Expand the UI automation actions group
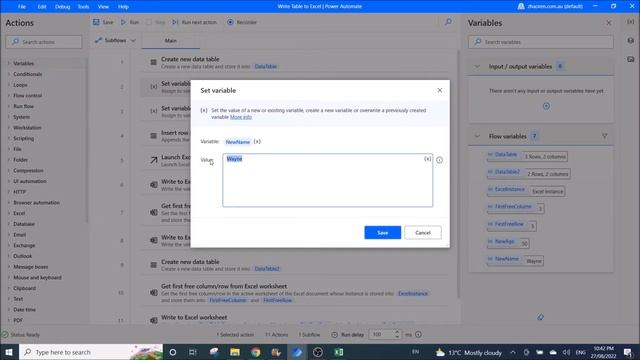The width and height of the screenshot is (640, 360). [29, 181]
